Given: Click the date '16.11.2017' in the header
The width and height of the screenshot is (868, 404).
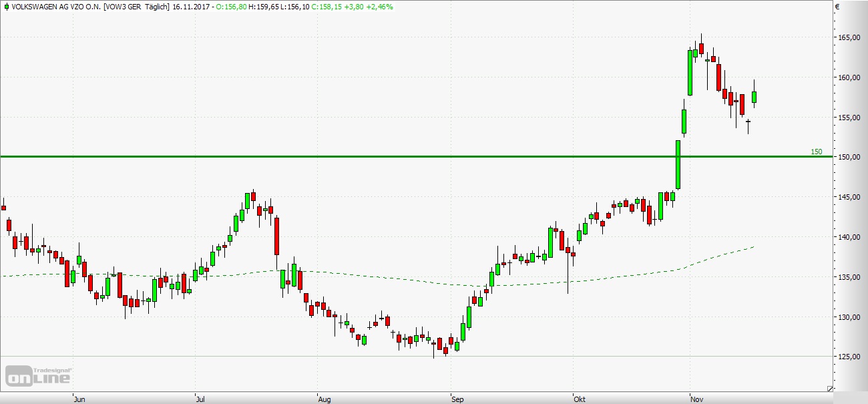Looking at the screenshot, I should [190, 7].
